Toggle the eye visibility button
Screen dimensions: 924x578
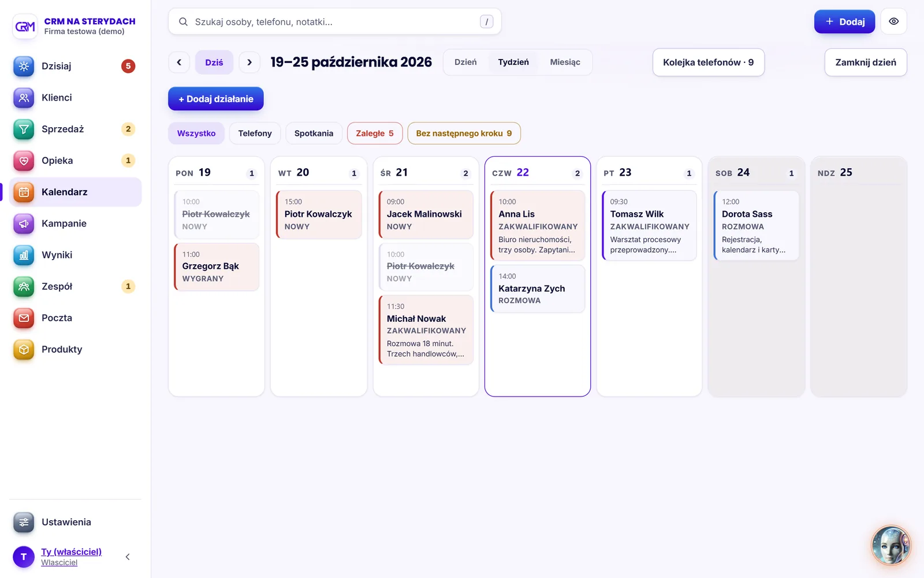(x=893, y=21)
